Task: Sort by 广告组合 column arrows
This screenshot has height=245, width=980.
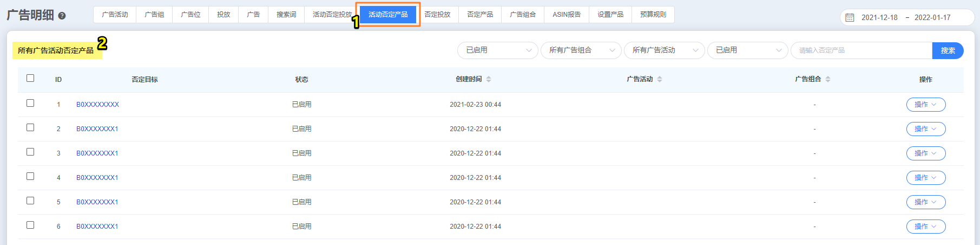Action: 828,79
